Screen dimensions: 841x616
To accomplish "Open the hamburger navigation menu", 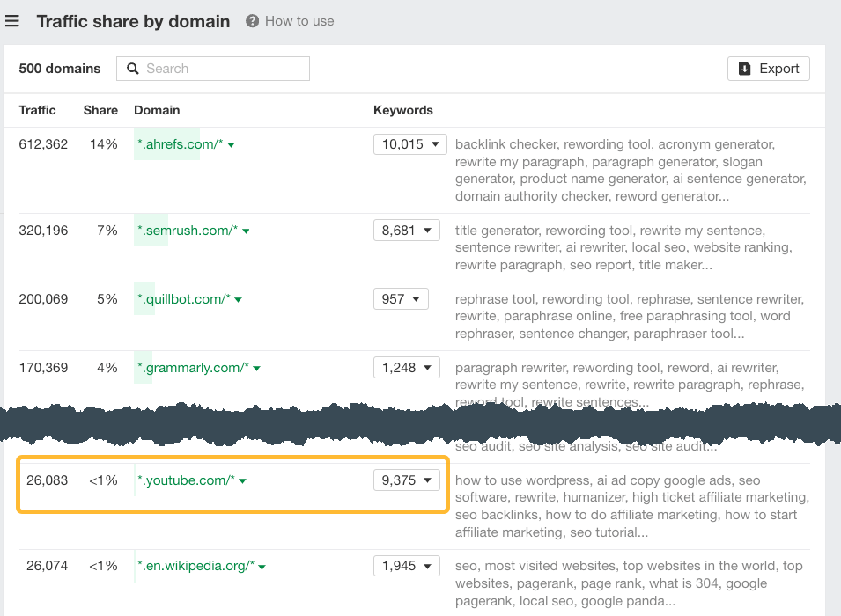I will (12, 21).
